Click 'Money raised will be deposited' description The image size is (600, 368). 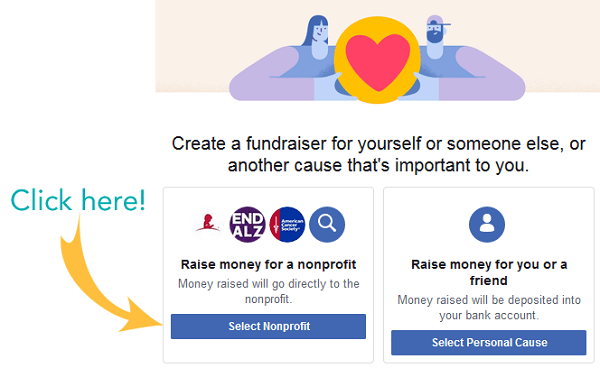tap(489, 308)
